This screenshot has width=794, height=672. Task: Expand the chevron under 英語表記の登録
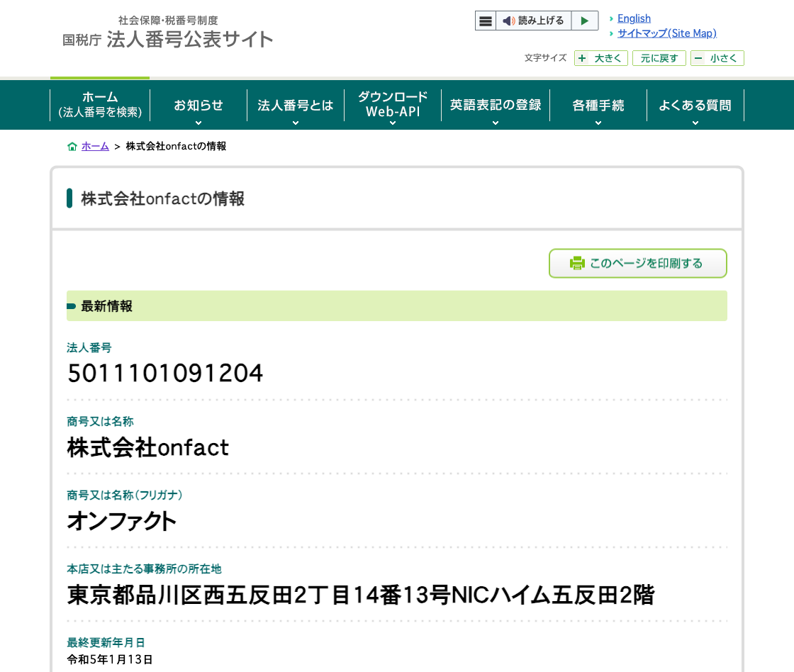[x=496, y=123]
